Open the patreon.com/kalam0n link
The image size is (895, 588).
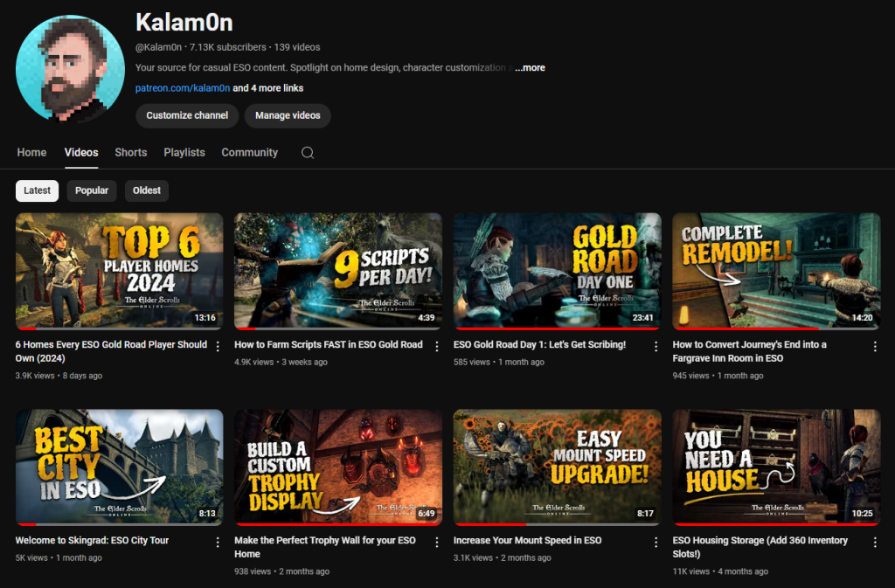click(x=182, y=88)
